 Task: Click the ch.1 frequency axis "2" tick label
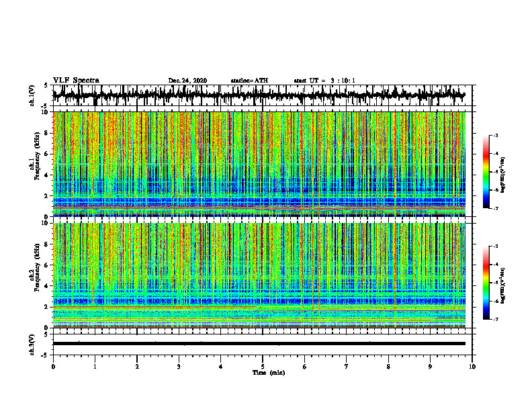pyautogui.click(x=47, y=195)
